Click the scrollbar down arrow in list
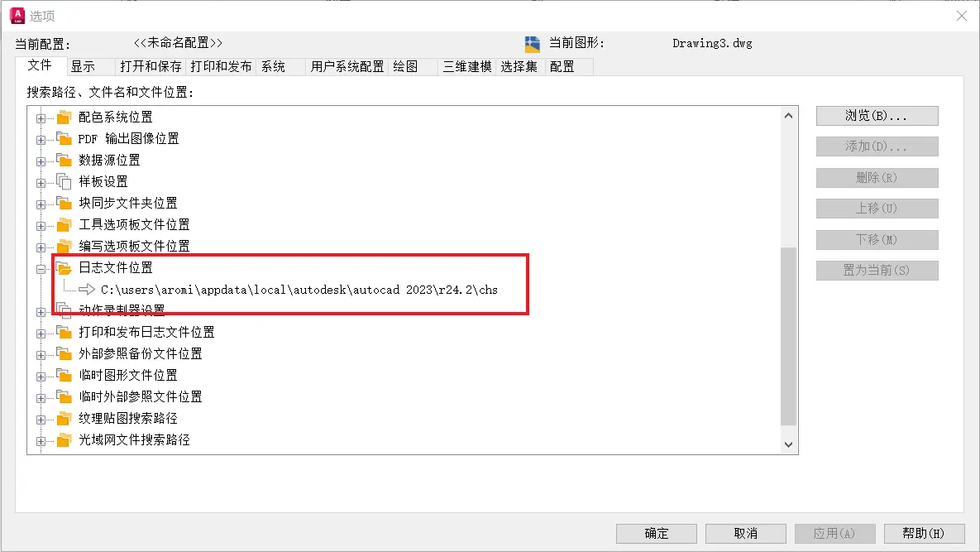Viewport: 980px width, 552px height. [788, 444]
